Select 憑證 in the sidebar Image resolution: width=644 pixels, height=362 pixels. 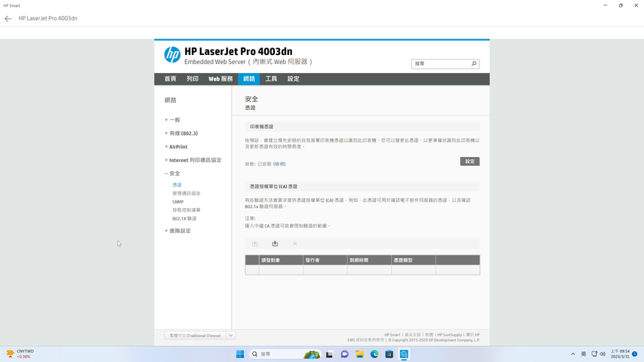pos(177,185)
